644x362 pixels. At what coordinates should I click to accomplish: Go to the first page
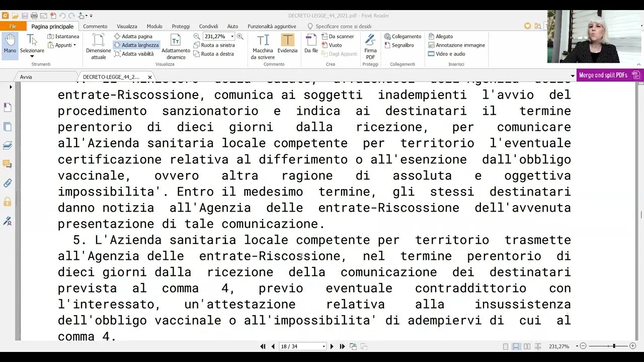click(x=263, y=346)
